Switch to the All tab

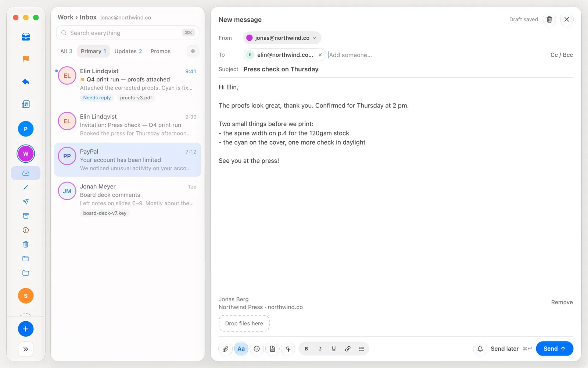click(66, 51)
